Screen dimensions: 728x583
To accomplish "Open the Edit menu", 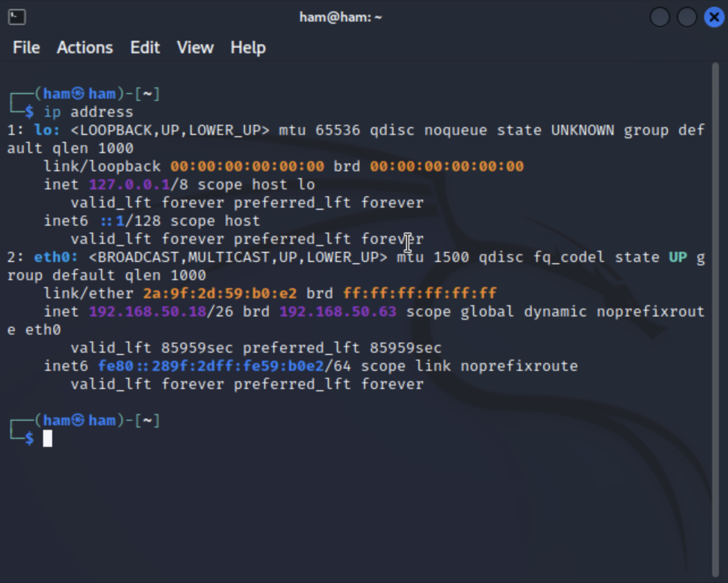I will pos(145,48).
